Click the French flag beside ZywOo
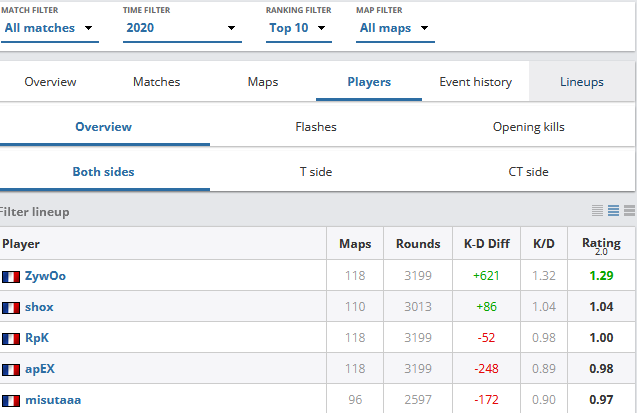 click(x=11, y=277)
